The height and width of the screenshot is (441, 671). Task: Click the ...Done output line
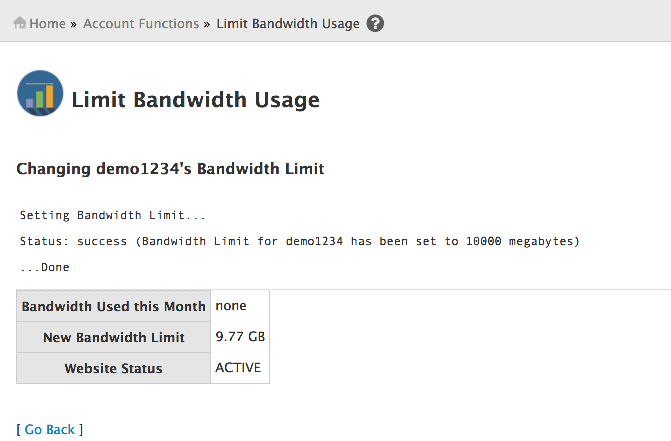45,267
